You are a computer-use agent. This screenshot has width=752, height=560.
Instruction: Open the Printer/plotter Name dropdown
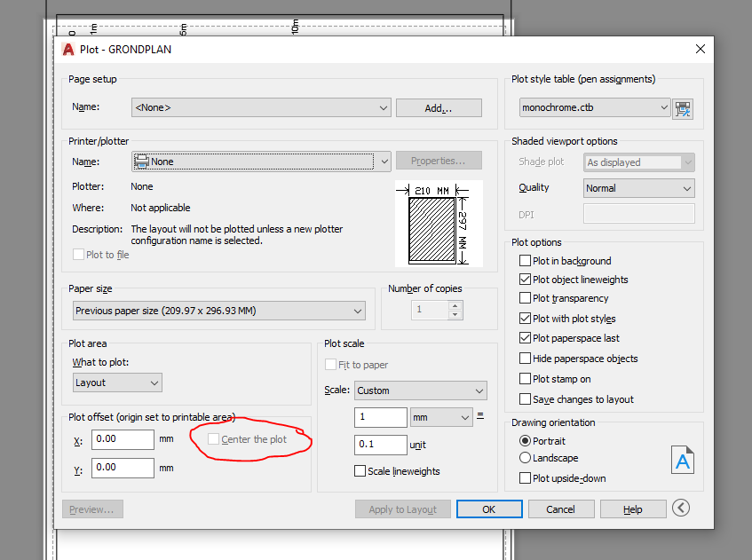(384, 161)
